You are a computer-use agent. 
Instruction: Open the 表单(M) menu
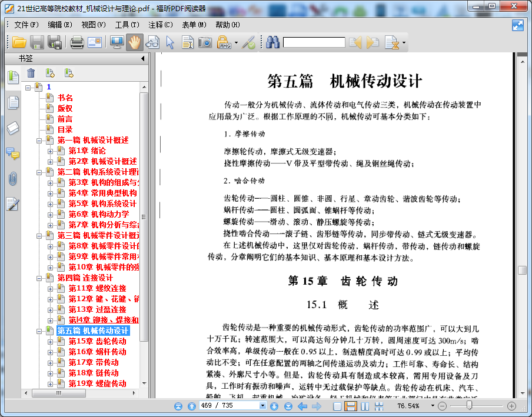coord(194,25)
